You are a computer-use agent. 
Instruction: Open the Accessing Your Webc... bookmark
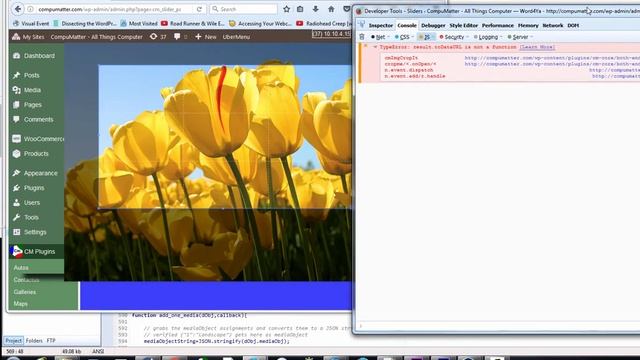point(260,24)
